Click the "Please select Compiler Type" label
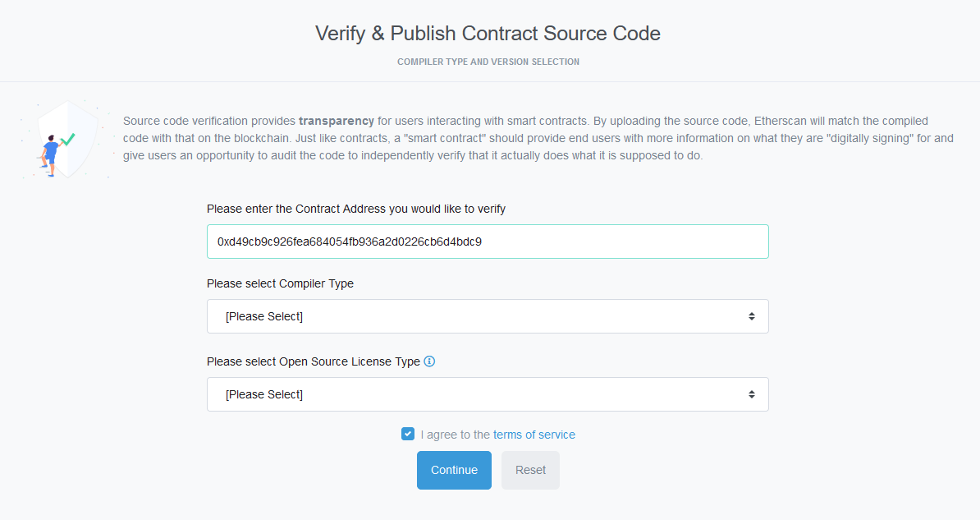This screenshot has width=980, height=520. (280, 283)
